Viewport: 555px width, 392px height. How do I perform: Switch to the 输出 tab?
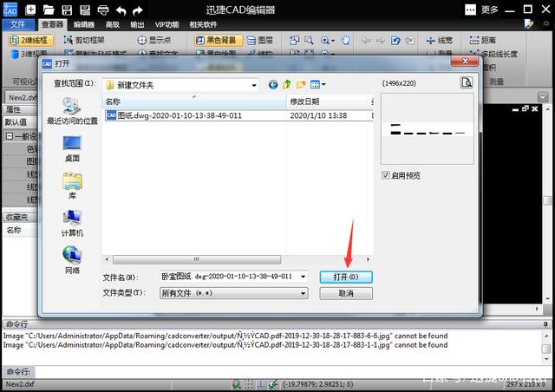tap(137, 24)
